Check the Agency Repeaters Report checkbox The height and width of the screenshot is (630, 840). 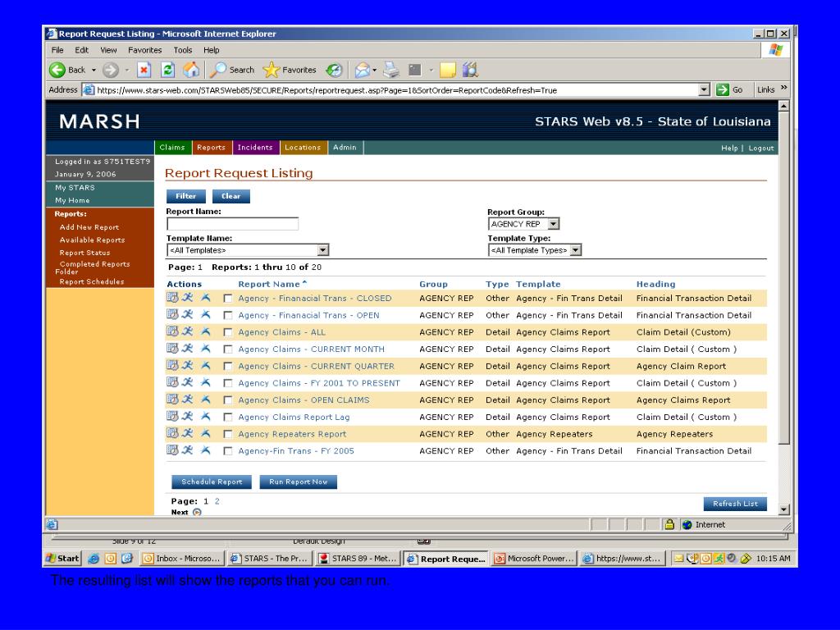[228, 434]
